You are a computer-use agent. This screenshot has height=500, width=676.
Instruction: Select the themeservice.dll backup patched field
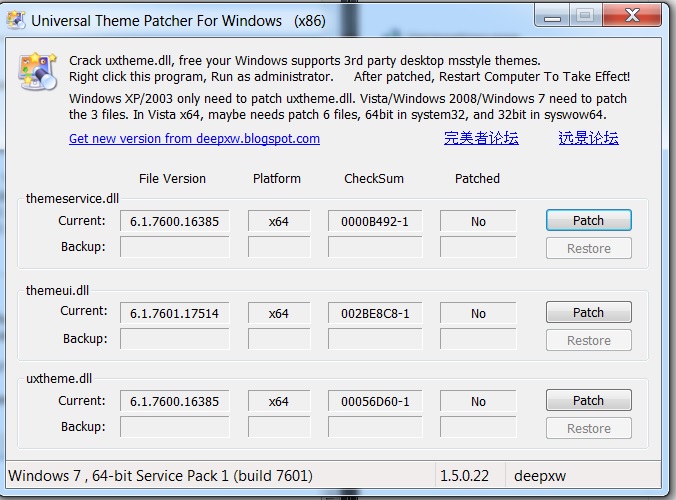[x=478, y=247]
